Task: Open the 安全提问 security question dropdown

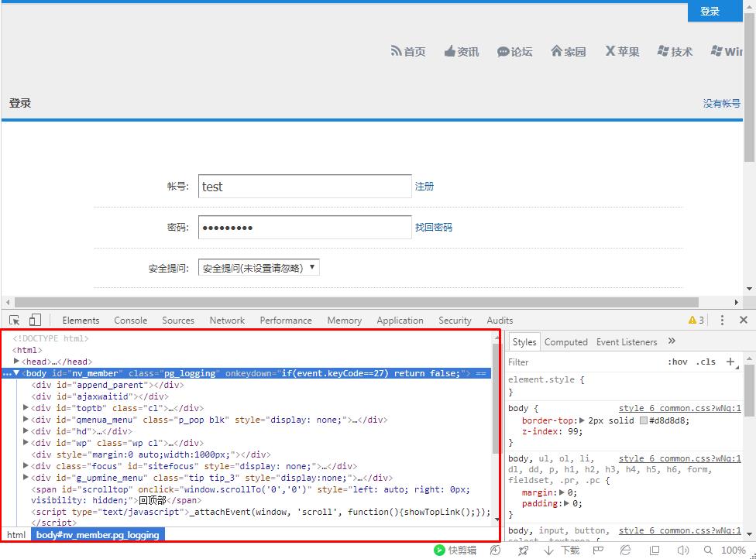Action: 259,268
